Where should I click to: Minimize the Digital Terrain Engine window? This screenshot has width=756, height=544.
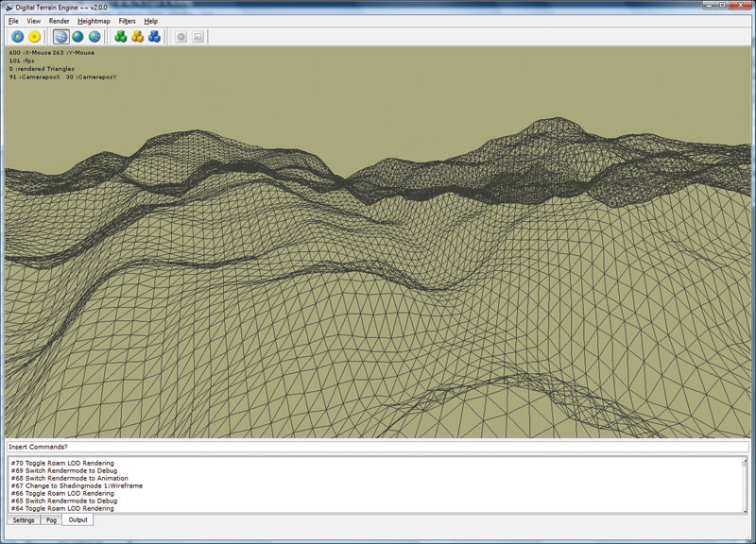(x=710, y=5)
